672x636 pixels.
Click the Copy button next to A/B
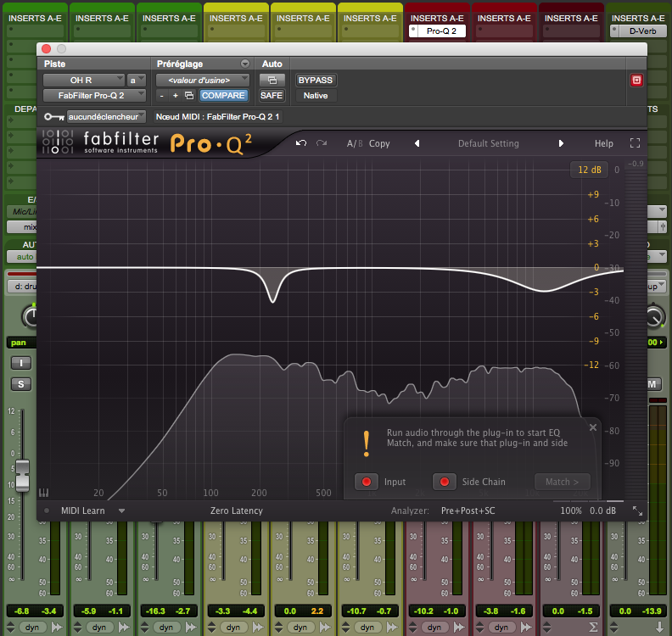[379, 143]
